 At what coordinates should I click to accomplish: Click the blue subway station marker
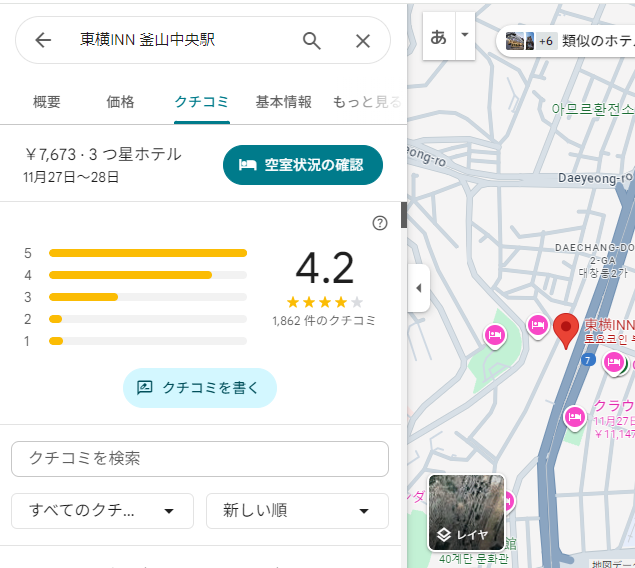click(588, 357)
